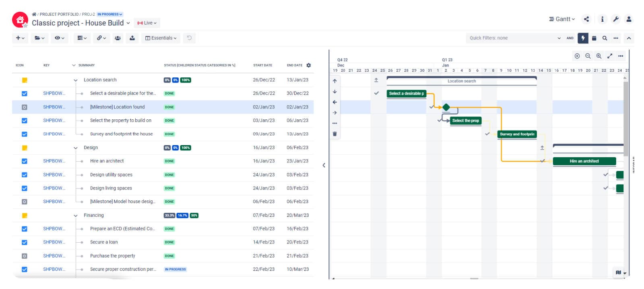The image size is (644, 289).
Task: Zoom in the Gantt chart
Action: [x=599, y=56]
